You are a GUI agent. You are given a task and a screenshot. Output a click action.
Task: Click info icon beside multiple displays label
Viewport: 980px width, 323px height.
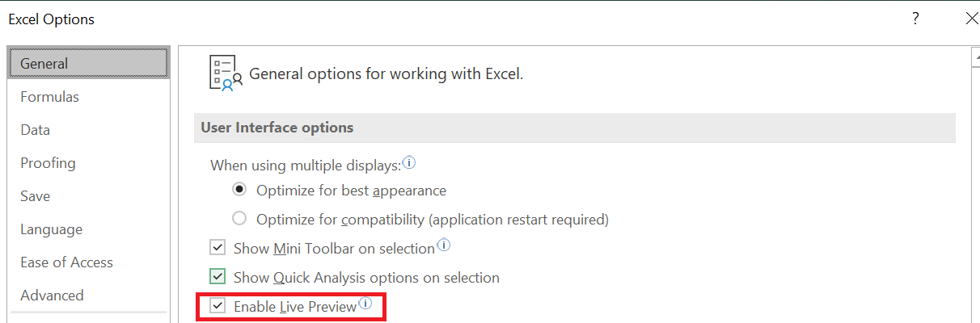coord(409,163)
